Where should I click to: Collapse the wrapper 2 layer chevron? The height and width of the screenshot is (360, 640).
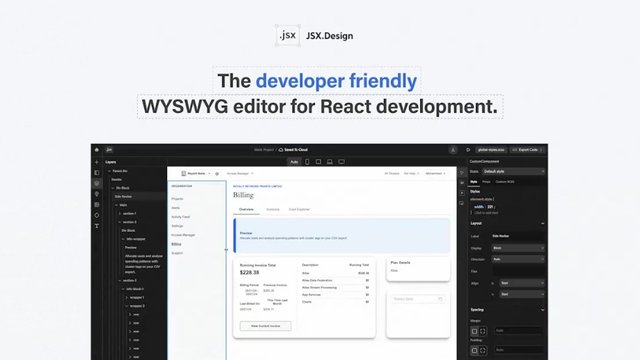point(127,306)
